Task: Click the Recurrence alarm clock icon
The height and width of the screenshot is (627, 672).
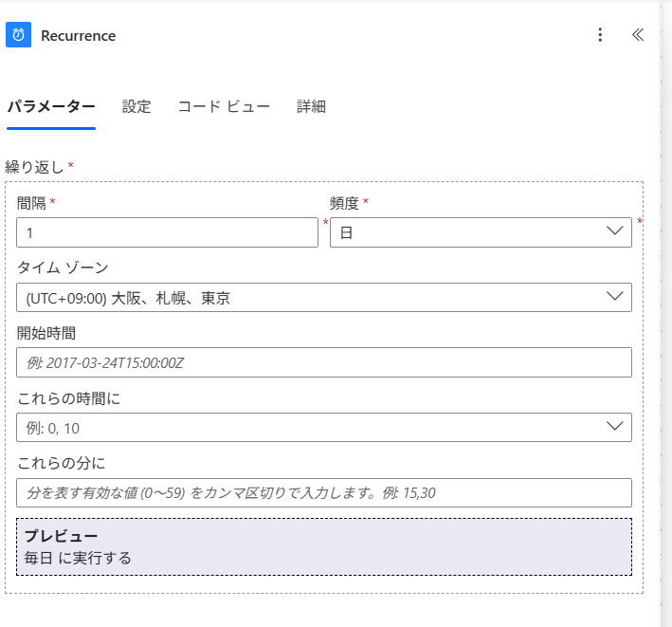Action: pyautogui.click(x=18, y=35)
